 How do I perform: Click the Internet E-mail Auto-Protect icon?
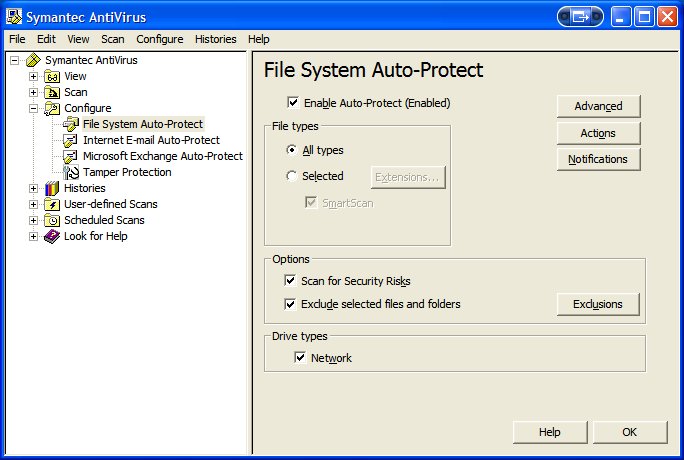(71, 140)
